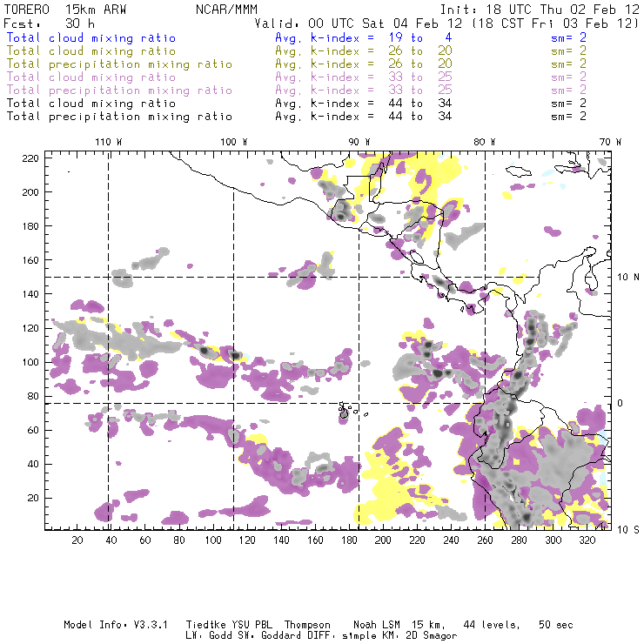Click the "NCAR/MMM" header label
This screenshot has width=644, height=644.
[x=227, y=10]
